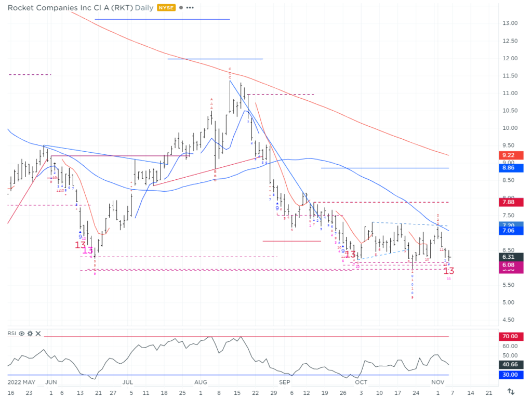The height and width of the screenshot is (398, 532).
Task: Click the 40.66 RSI value label
Action: (x=511, y=364)
